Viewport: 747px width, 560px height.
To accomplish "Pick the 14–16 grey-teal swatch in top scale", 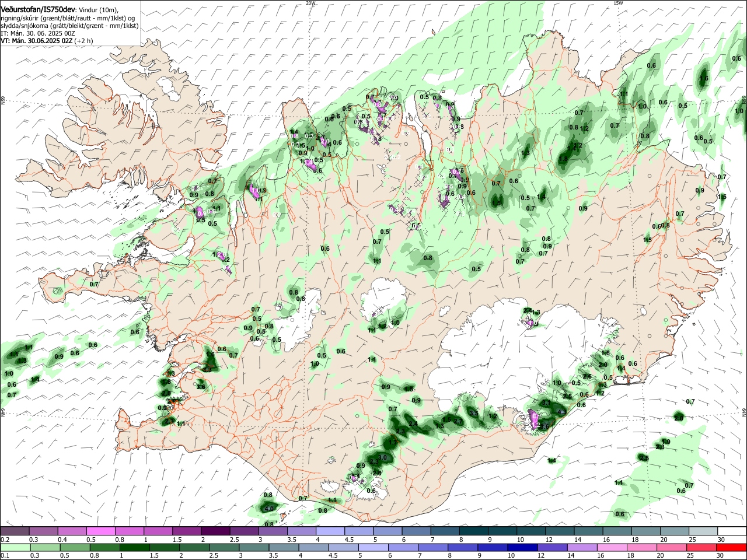I will click(x=589, y=531).
